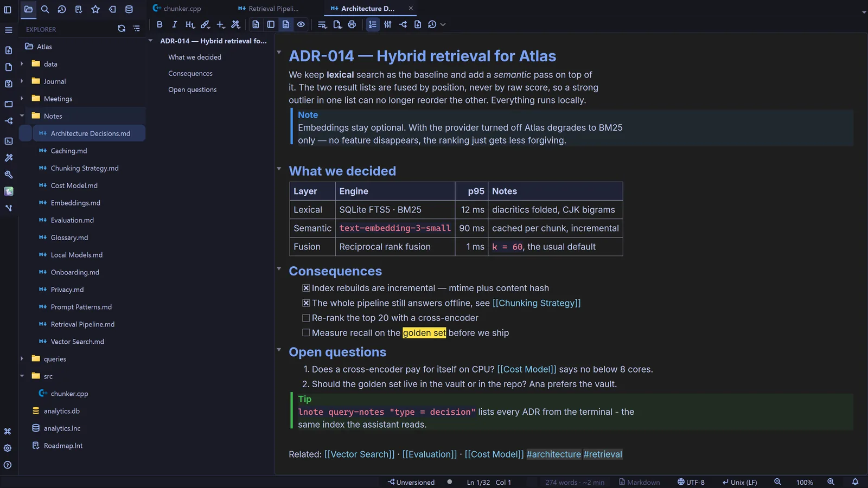The height and width of the screenshot is (488, 868).
Task: Expand the data folder
Action: 22,64
